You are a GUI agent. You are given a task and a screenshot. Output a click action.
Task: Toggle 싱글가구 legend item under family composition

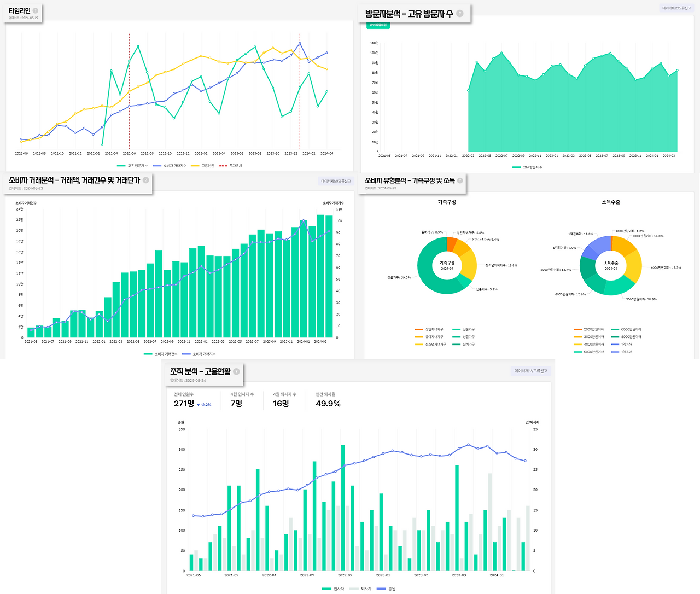(x=464, y=337)
